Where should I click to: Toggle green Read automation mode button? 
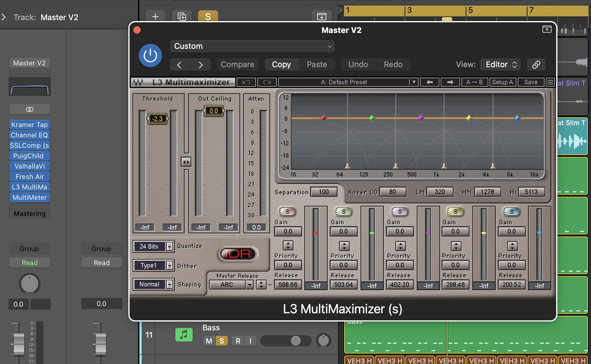(29, 263)
